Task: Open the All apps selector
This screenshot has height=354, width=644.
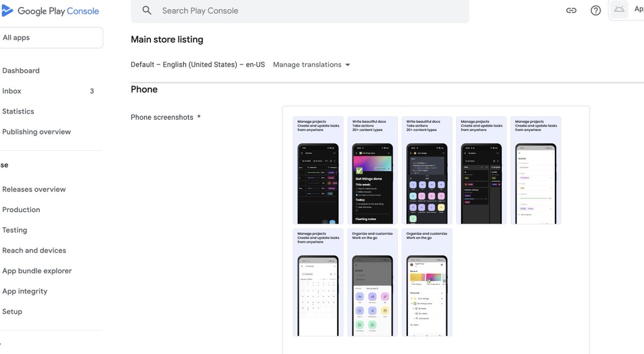Action: pyautogui.click(x=51, y=38)
